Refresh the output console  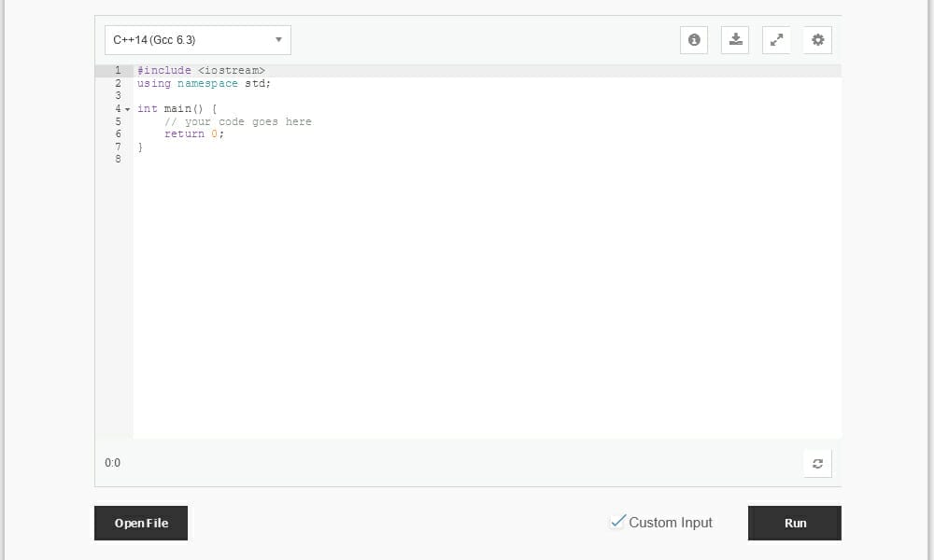point(817,463)
